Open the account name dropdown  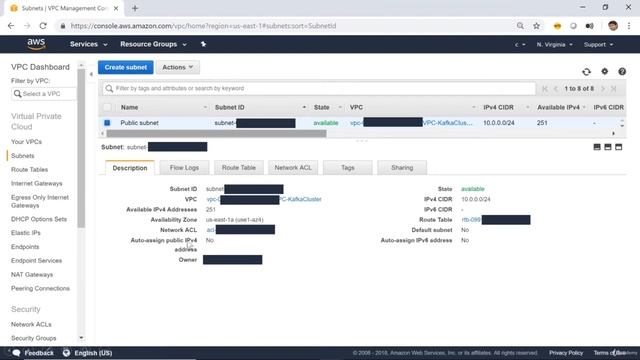click(520, 44)
